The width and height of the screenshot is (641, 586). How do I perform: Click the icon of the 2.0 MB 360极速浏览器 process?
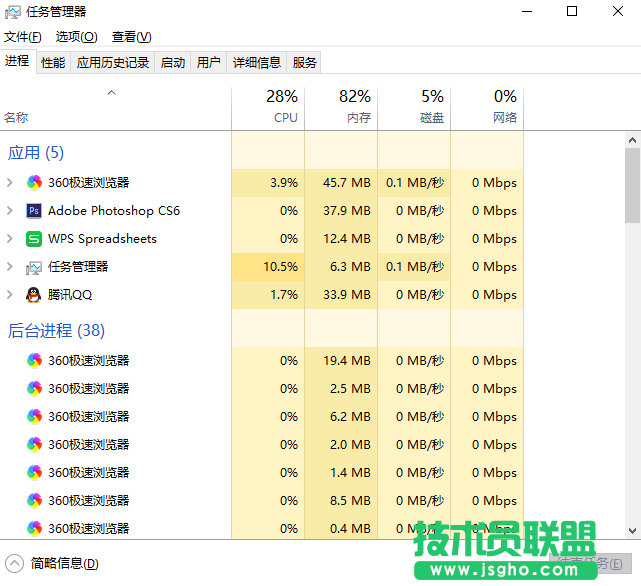click(34, 445)
